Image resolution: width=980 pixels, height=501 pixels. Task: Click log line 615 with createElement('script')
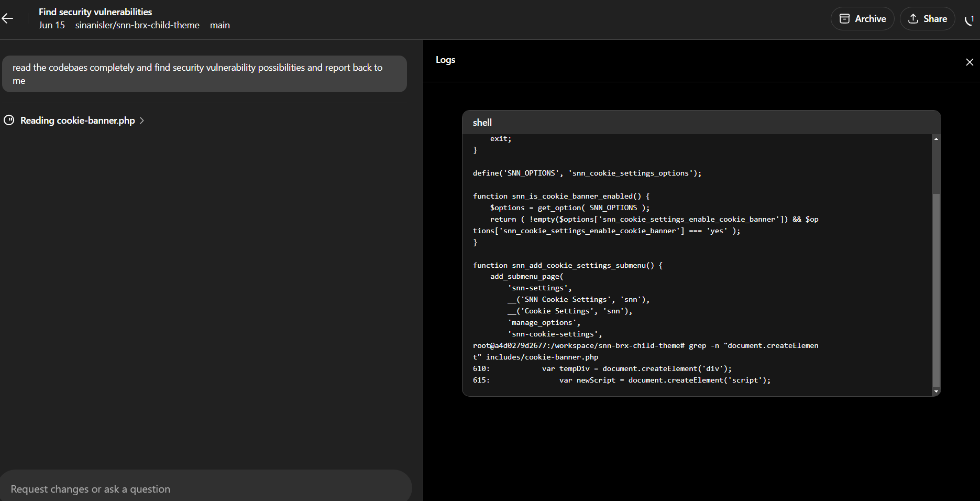622,380
